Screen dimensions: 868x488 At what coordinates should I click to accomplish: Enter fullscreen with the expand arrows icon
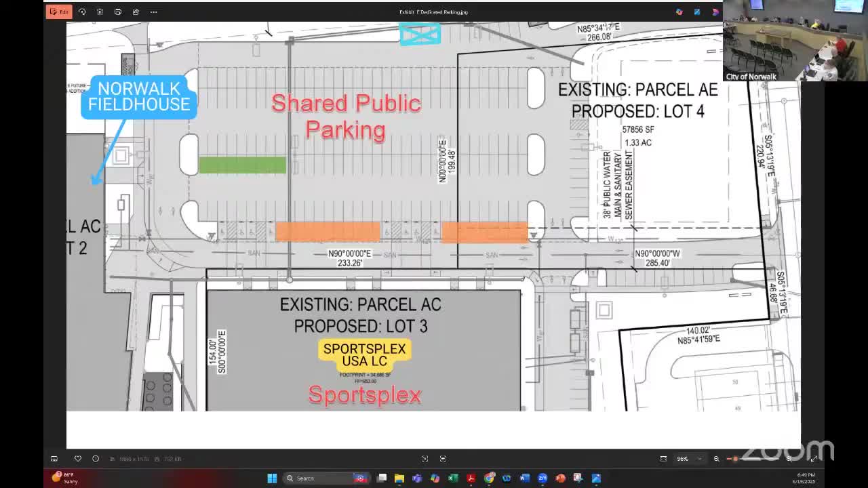point(814,459)
